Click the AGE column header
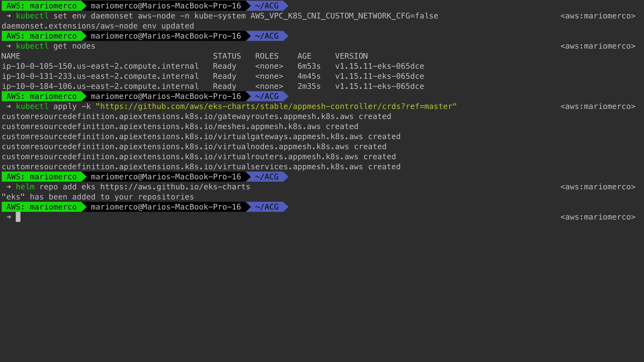This screenshot has height=362, width=644. (x=304, y=56)
